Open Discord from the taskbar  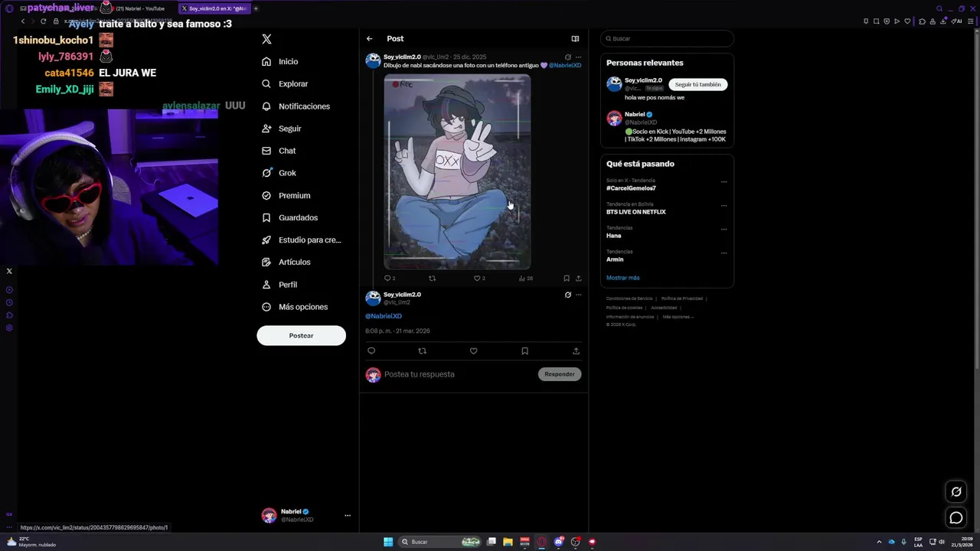click(x=559, y=542)
